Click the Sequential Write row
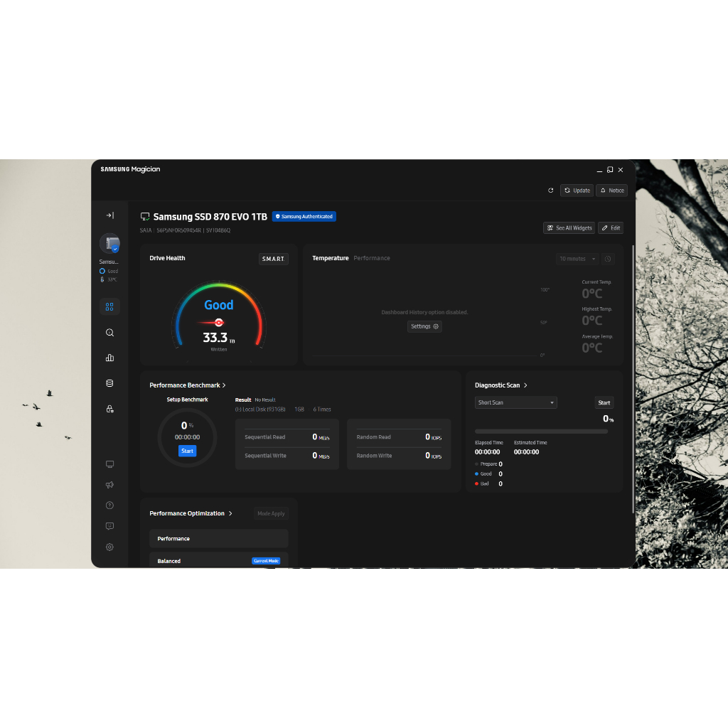 tap(287, 456)
